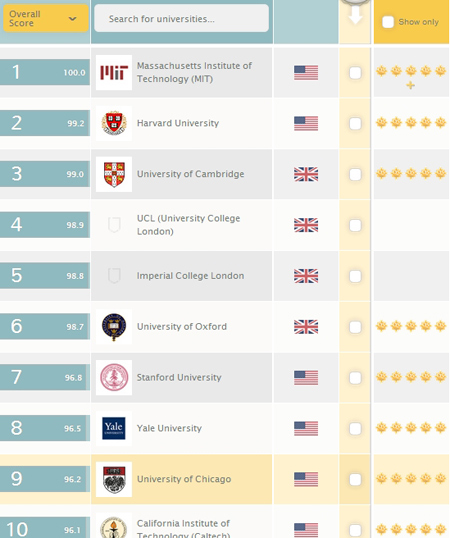The height and width of the screenshot is (538, 450).
Task: Click the Yale University blue logo
Action: pyautogui.click(x=114, y=428)
